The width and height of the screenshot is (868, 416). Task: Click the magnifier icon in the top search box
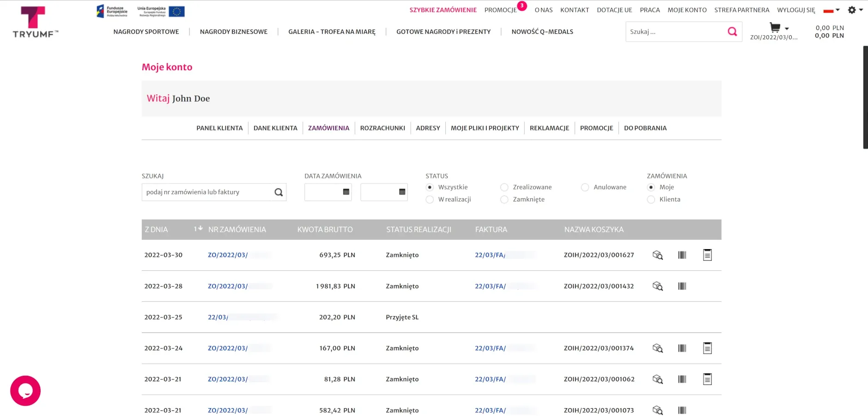coord(732,31)
